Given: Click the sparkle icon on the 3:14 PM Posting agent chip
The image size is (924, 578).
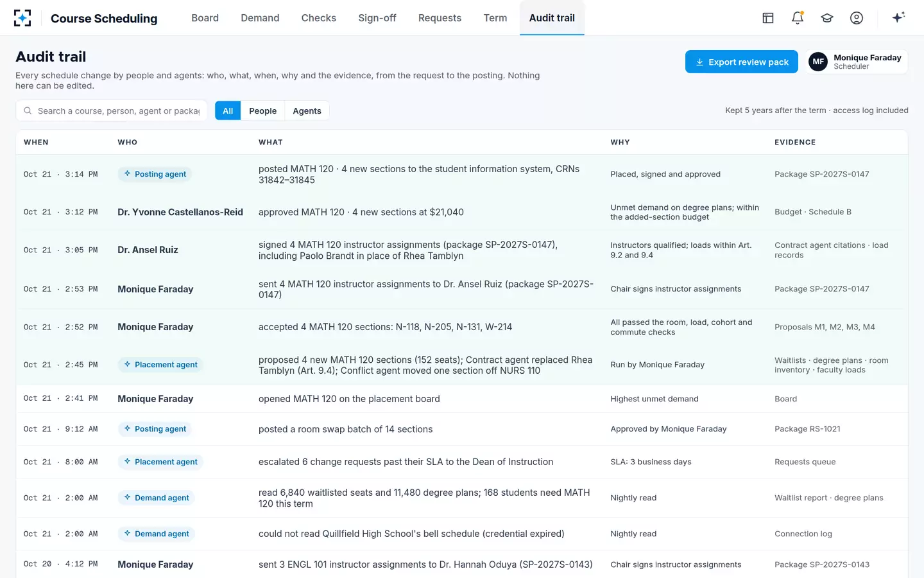Looking at the screenshot, I should tap(128, 174).
